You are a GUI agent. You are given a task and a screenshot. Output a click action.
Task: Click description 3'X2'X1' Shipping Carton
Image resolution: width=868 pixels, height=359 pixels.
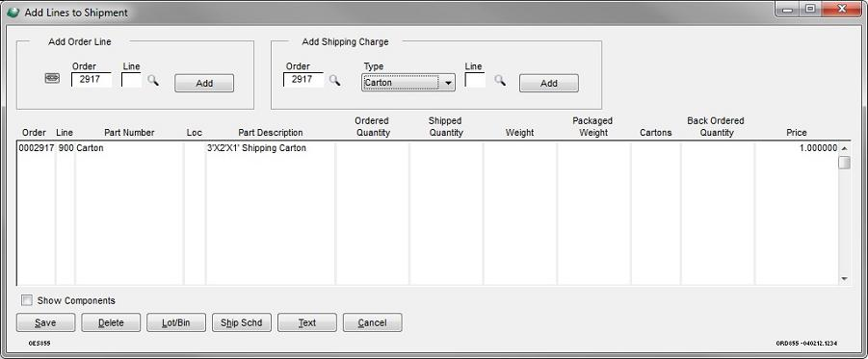click(256, 148)
